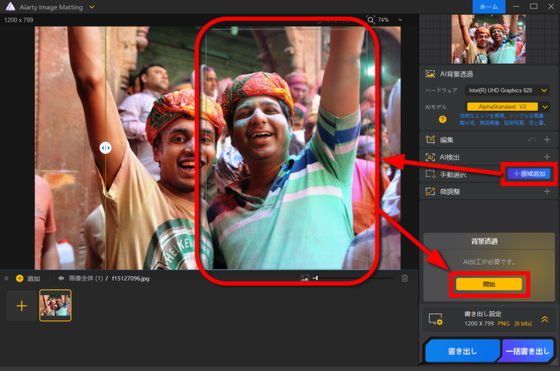
Task: Click the AI背景透過 section icon
Action: click(430, 74)
